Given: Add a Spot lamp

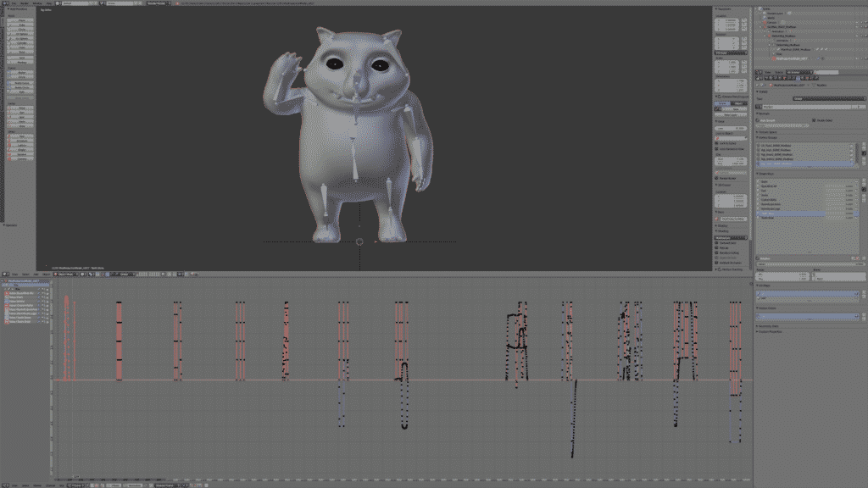Looking at the screenshot, I should click(x=21, y=117).
